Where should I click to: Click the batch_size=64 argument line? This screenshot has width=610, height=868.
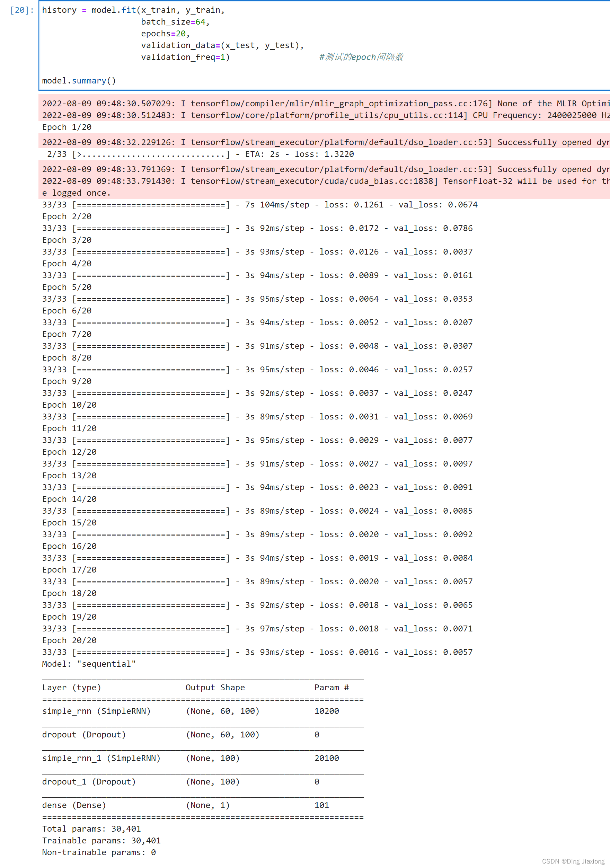pyautogui.click(x=175, y=22)
